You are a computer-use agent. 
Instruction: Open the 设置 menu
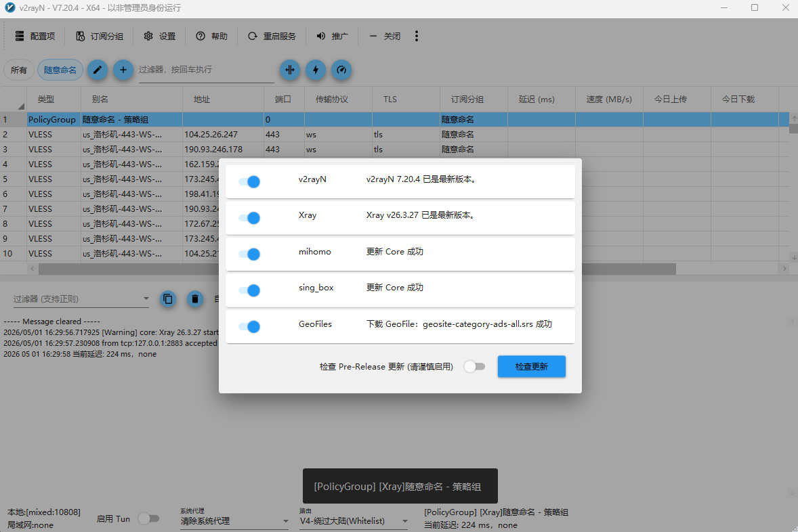pos(159,36)
